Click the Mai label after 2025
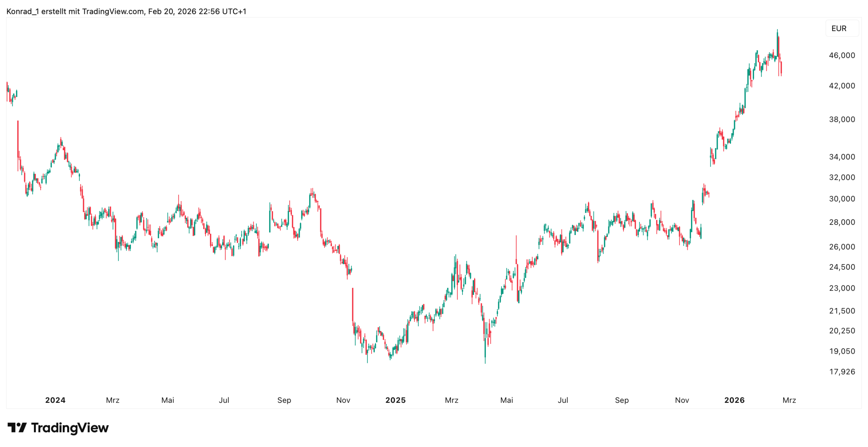This screenshot has height=447, width=868. click(x=506, y=400)
